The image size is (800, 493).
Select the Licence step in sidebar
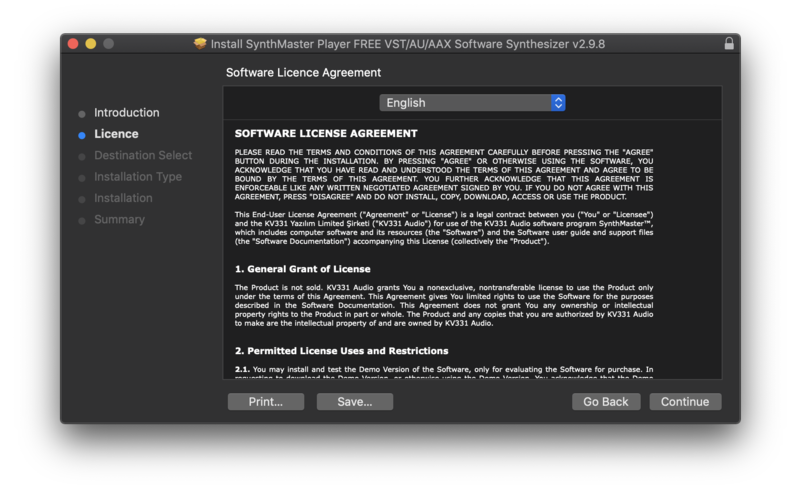(116, 134)
